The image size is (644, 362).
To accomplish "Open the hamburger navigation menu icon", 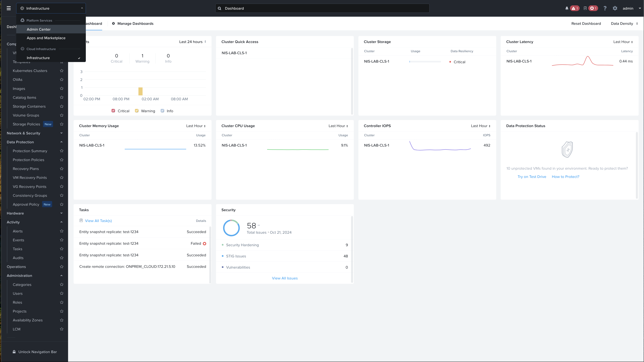I will point(9,8).
